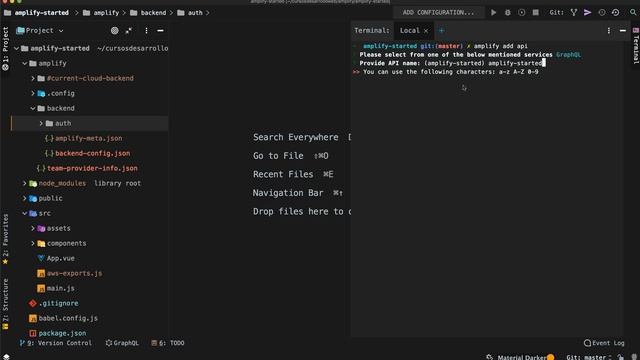The image size is (640, 360).
Task: Expand the node_modules folder
Action: tap(24, 184)
